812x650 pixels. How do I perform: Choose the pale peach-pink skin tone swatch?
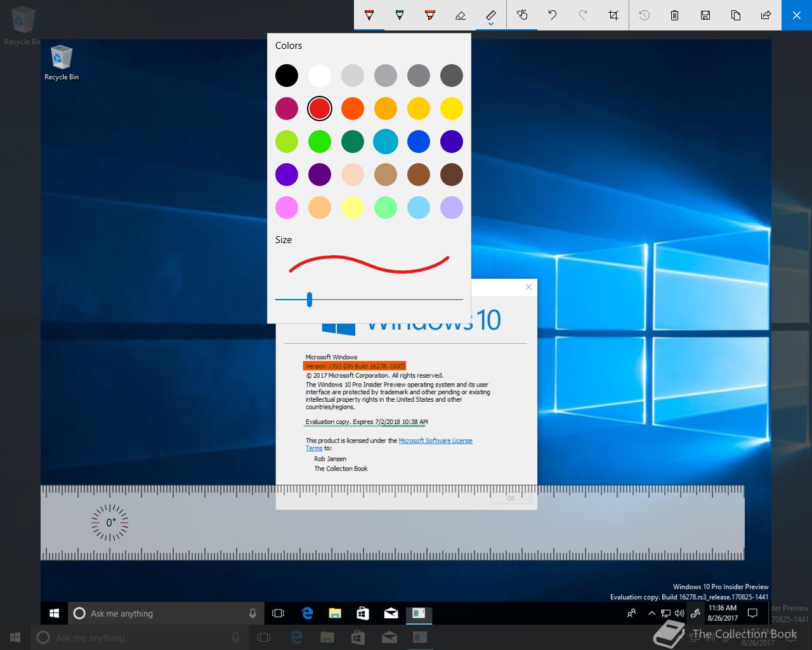(353, 175)
